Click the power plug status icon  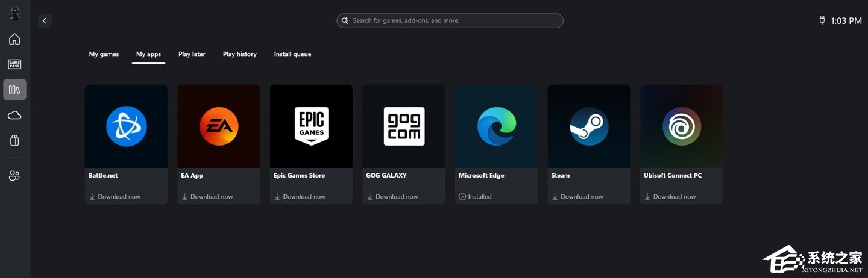[822, 20]
